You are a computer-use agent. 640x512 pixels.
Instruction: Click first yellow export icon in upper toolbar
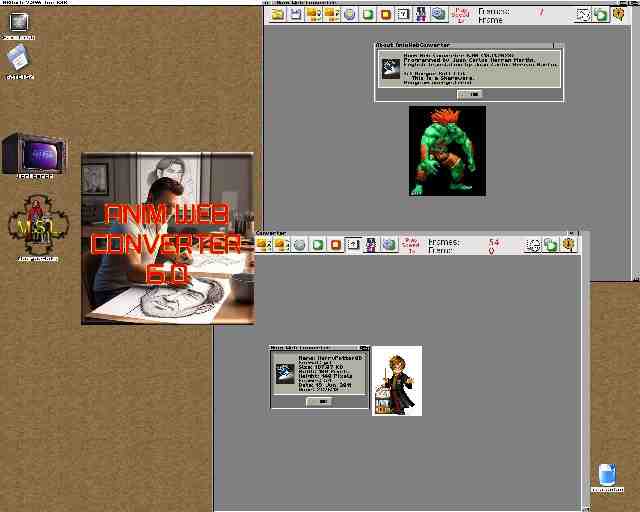[x=314, y=14]
